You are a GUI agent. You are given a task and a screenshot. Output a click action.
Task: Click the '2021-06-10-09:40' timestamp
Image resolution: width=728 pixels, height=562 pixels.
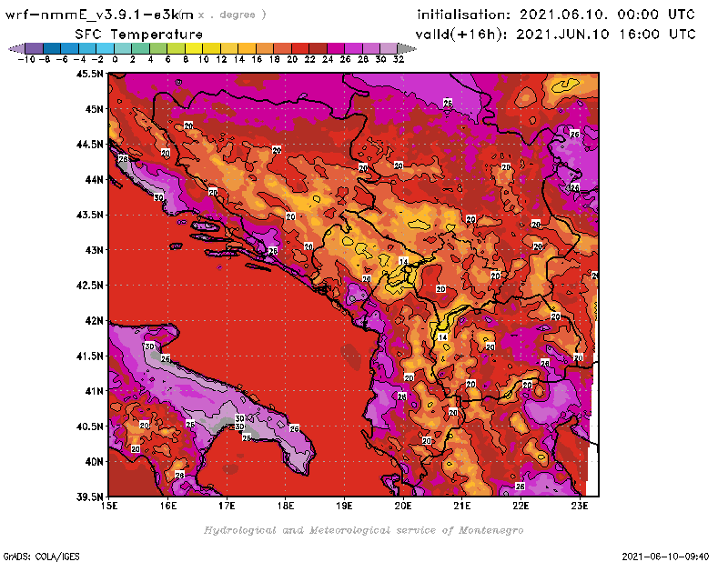coord(665,556)
